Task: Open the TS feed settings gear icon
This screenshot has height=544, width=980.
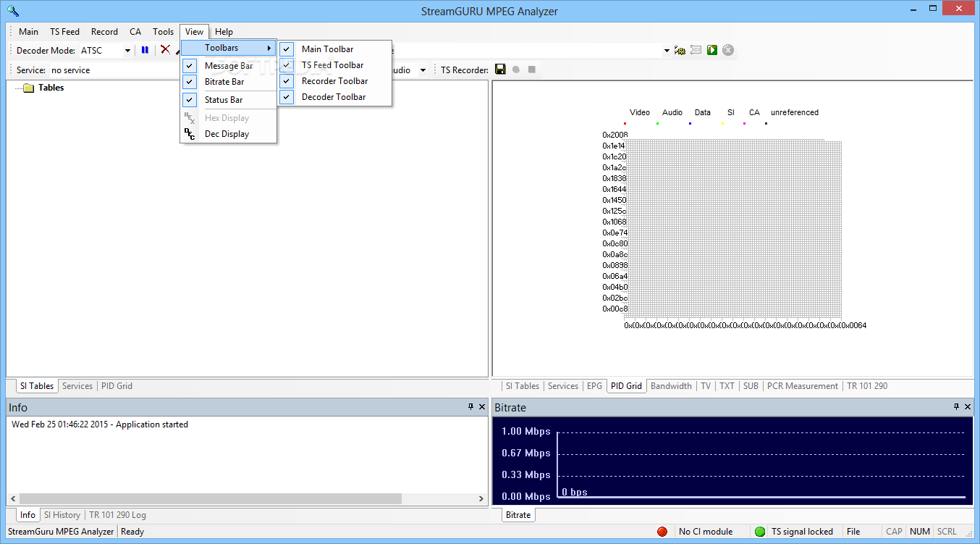Action: pyautogui.click(x=680, y=50)
